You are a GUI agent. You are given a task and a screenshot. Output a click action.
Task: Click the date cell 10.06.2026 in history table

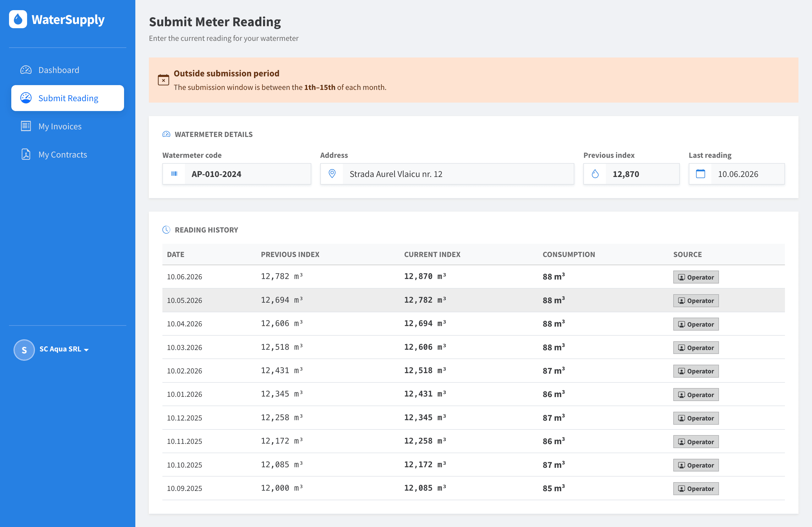[184, 277]
